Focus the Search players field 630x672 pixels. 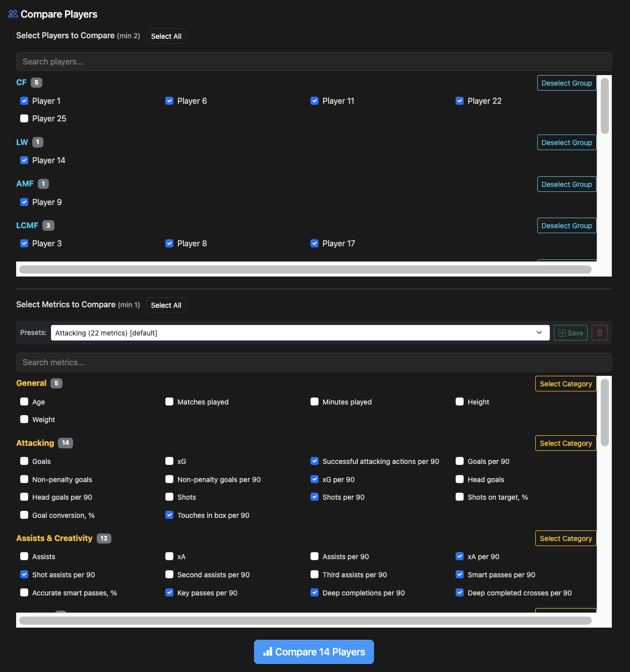point(313,61)
